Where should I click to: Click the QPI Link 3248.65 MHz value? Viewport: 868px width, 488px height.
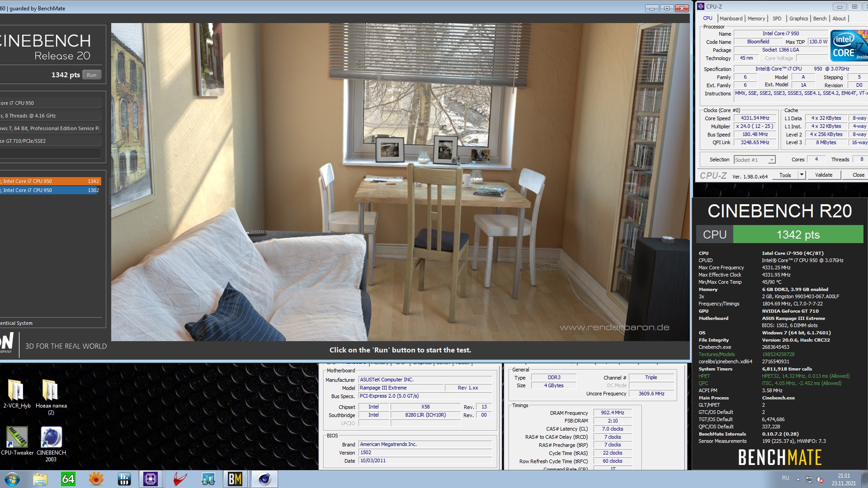coord(755,143)
